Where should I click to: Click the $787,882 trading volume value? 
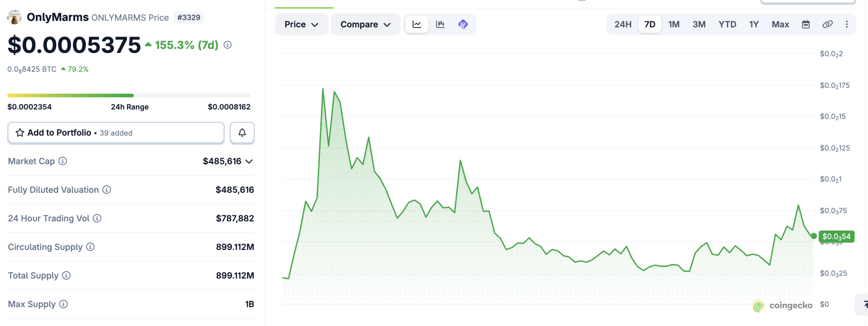coord(235,219)
